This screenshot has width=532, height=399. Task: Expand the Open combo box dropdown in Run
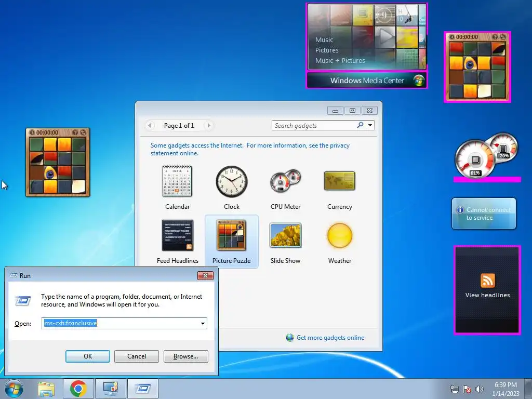click(x=203, y=323)
